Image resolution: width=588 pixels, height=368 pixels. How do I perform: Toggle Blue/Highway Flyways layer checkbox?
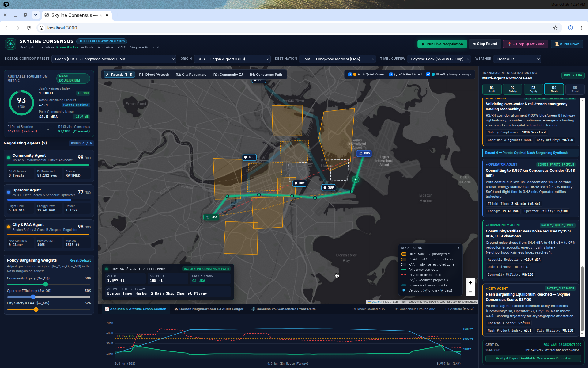coord(428,75)
